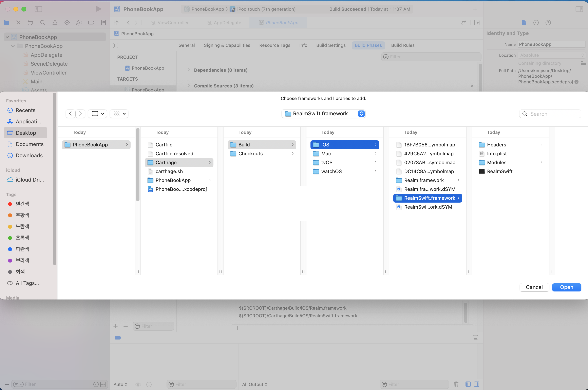Viewport: 588px width, 390px height.
Task: Select Recents in Favorites sidebar
Action: pos(25,110)
